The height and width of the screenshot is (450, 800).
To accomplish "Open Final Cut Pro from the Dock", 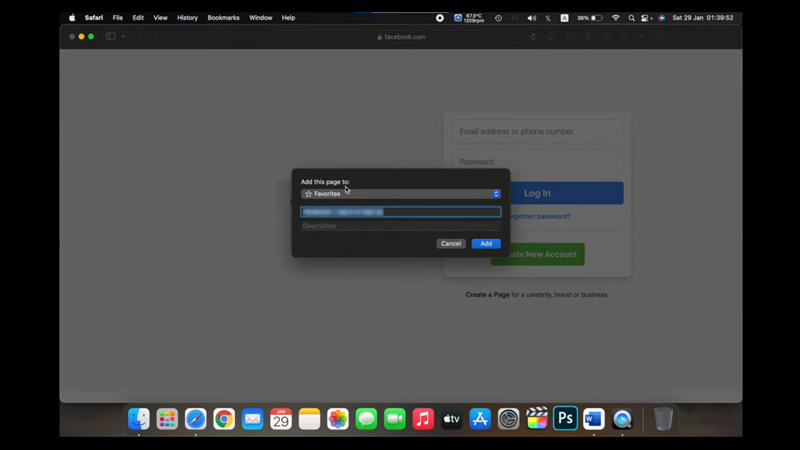I will pos(537,419).
